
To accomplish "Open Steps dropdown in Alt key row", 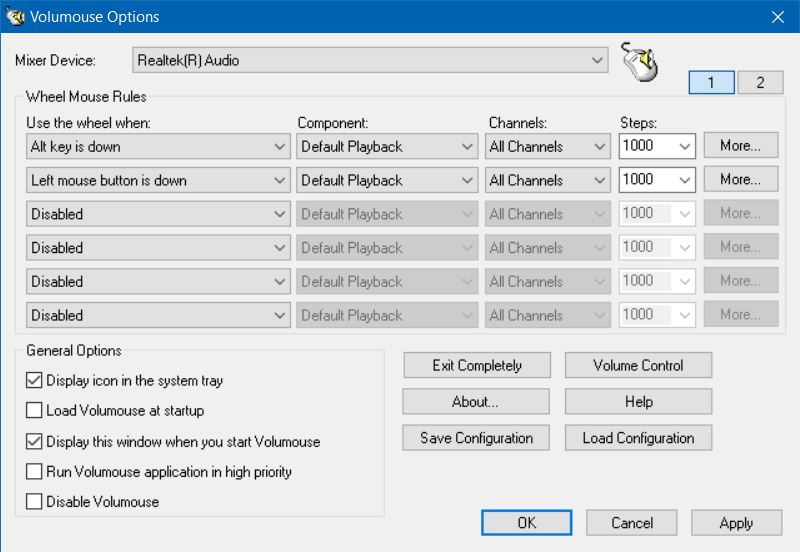I will (x=657, y=146).
